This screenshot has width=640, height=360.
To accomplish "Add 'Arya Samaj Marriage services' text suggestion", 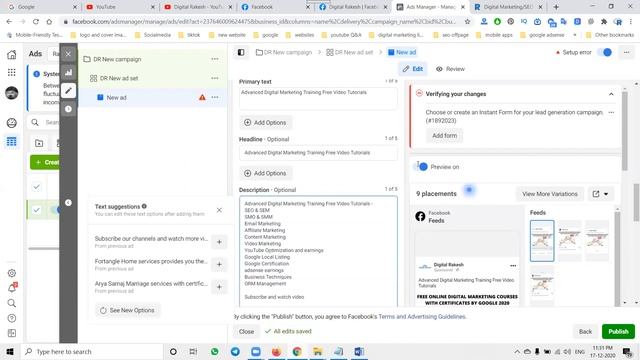I will [219, 287].
